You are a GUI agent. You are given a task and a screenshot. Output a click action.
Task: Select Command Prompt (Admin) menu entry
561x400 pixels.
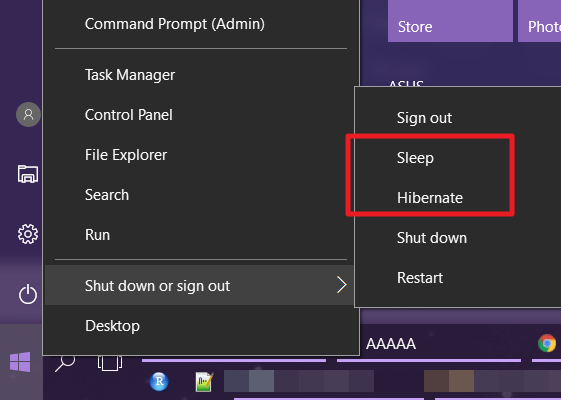click(175, 24)
